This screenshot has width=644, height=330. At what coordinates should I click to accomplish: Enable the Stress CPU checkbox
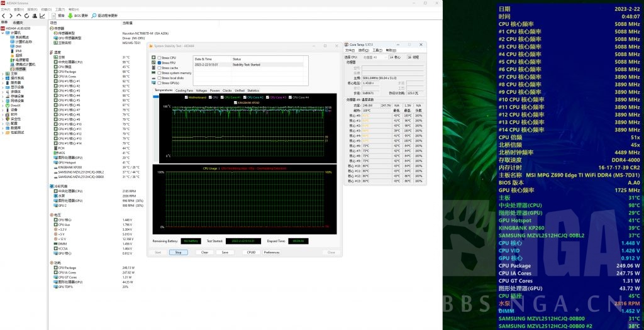pyautogui.click(x=158, y=58)
